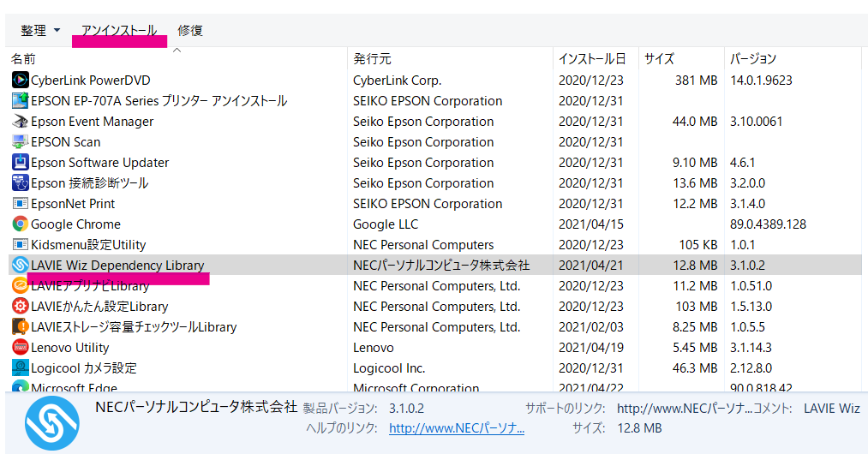Click publisher Logicool Inc. cell
The height and width of the screenshot is (454, 868).
pos(389,367)
